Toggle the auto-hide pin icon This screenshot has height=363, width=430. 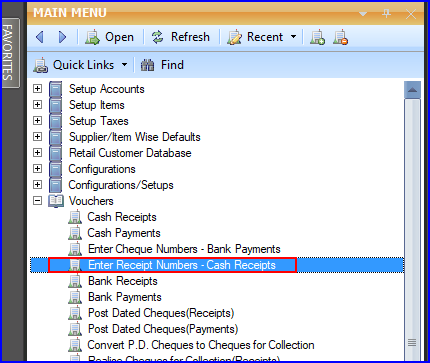tap(386, 14)
